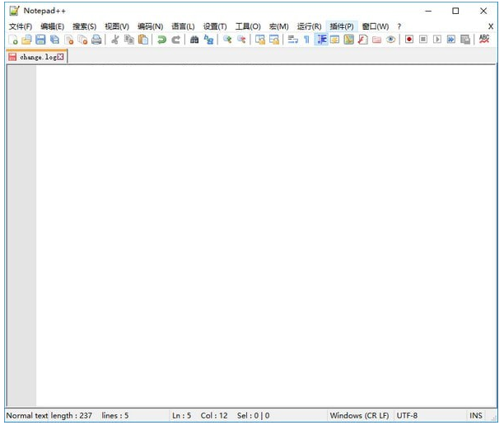Select the change.log tab
The width and height of the screenshot is (504, 425).
point(35,57)
